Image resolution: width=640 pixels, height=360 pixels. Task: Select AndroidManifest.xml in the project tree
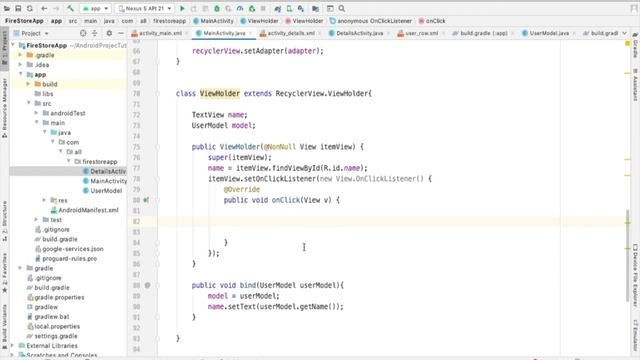click(84, 210)
